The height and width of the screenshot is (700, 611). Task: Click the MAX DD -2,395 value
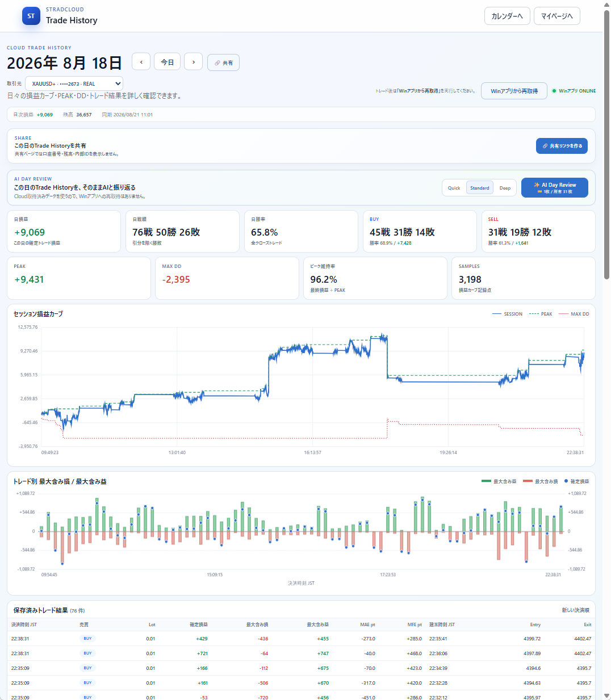click(176, 279)
